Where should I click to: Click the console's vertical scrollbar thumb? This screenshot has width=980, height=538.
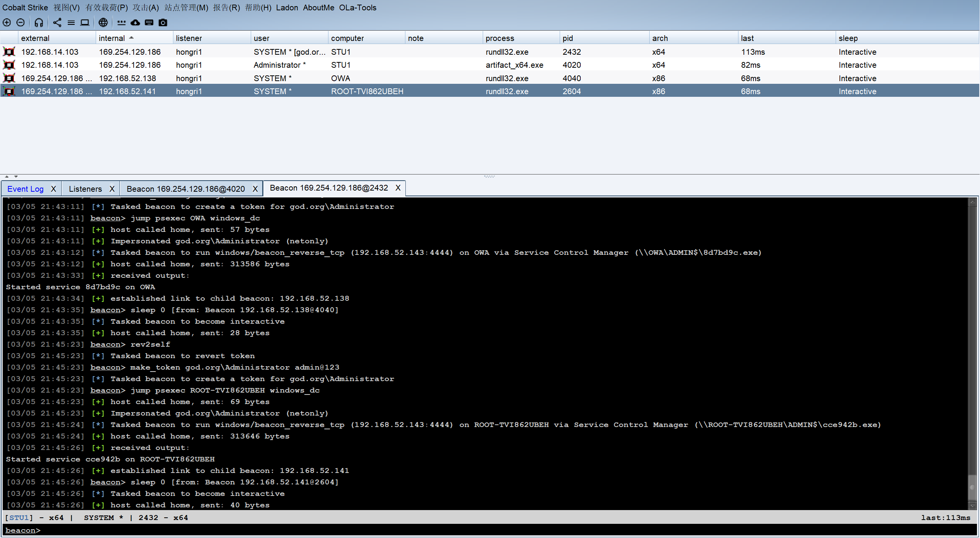coord(972,487)
